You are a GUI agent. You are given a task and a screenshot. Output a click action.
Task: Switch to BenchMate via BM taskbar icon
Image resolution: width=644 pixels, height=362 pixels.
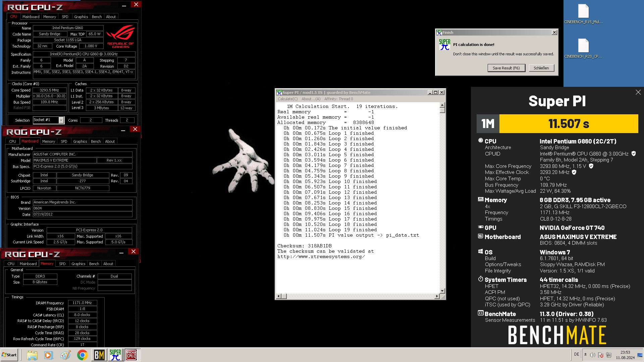coord(99,355)
